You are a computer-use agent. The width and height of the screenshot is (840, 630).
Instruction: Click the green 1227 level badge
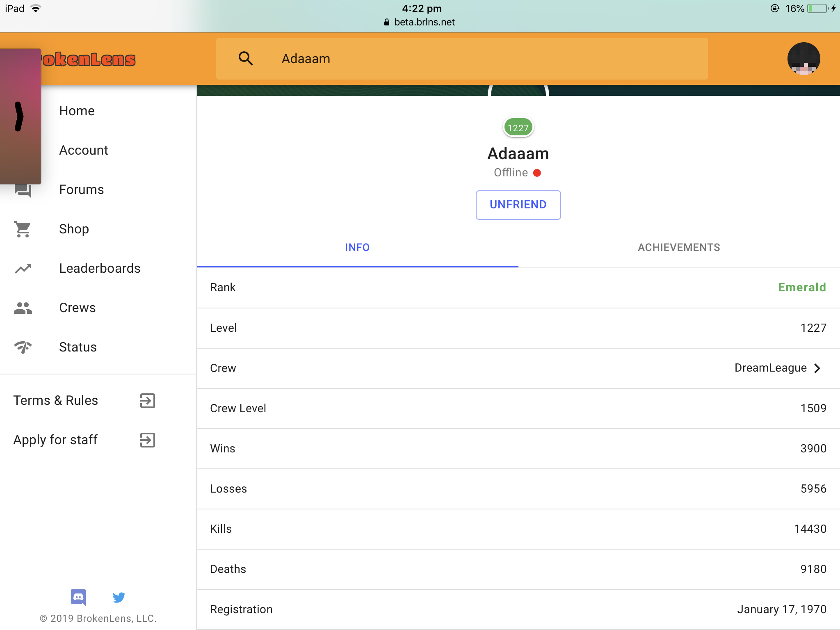(518, 128)
